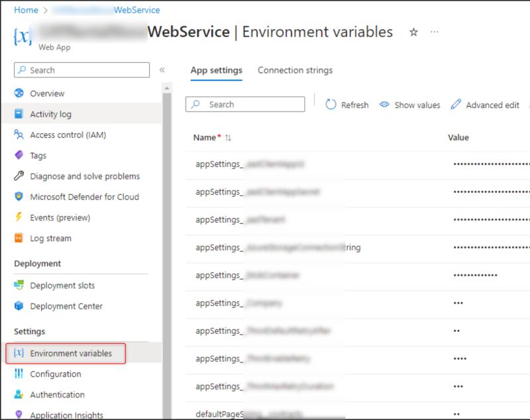Click the Log stream icon
The width and height of the screenshot is (530, 420).
click(19, 238)
